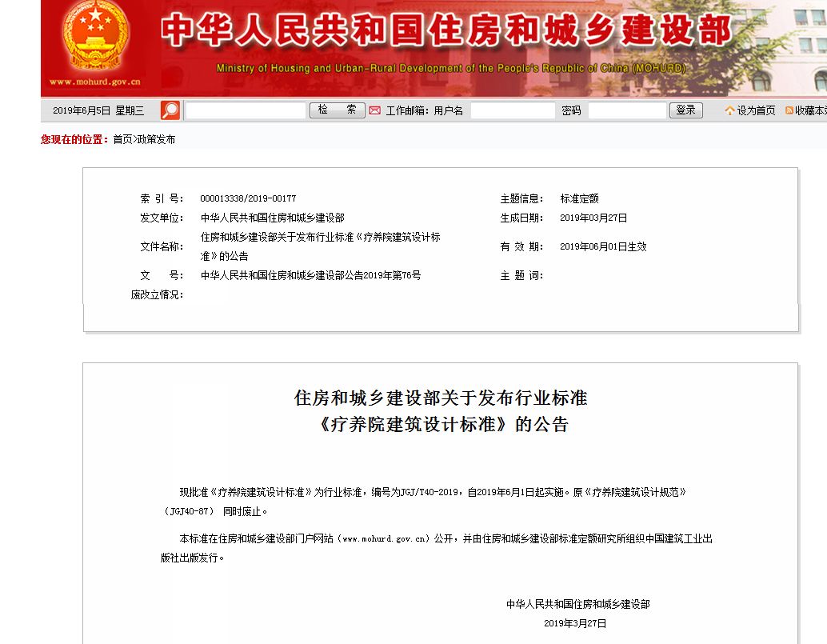The height and width of the screenshot is (644, 827).
Task: Click standard code JGJ/T40-2019 in body
Action: 429,492
